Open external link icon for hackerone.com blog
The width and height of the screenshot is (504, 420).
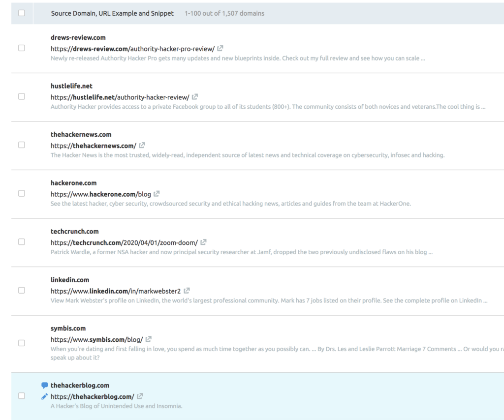coord(157,194)
